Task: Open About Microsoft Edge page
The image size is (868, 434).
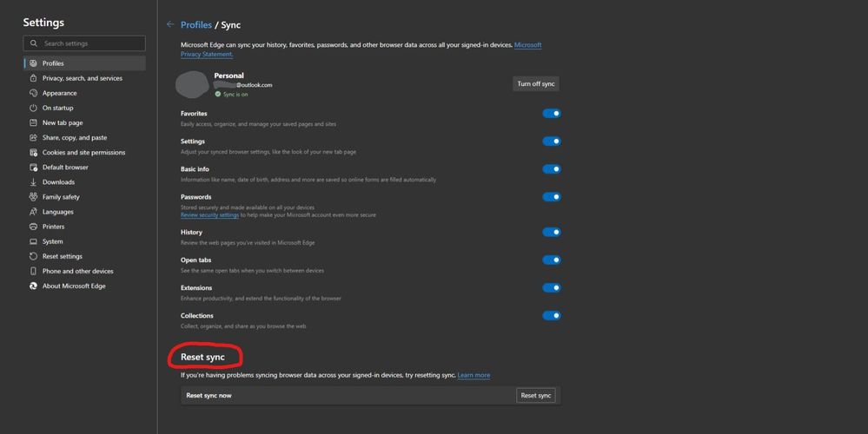Action: point(84,286)
